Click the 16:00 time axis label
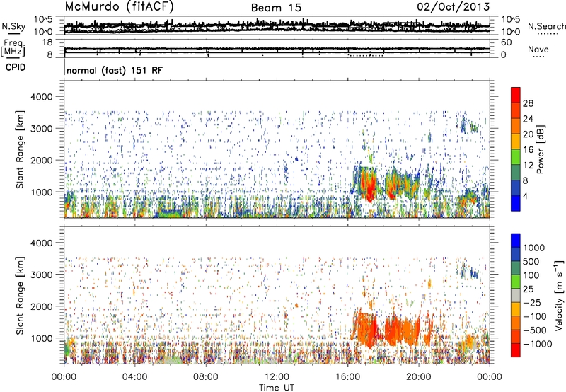This screenshot has width=566, height=392. click(x=347, y=377)
